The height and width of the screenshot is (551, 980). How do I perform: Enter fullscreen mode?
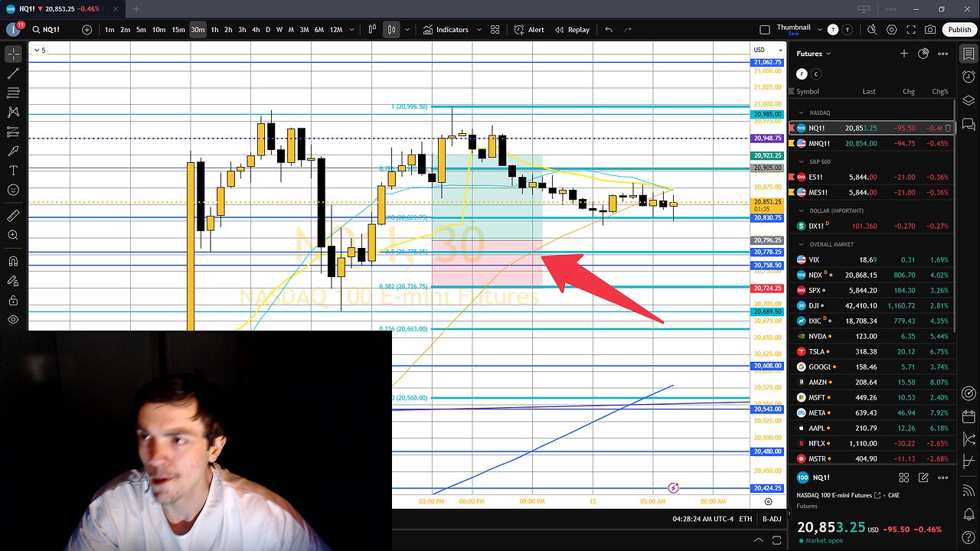click(x=911, y=30)
